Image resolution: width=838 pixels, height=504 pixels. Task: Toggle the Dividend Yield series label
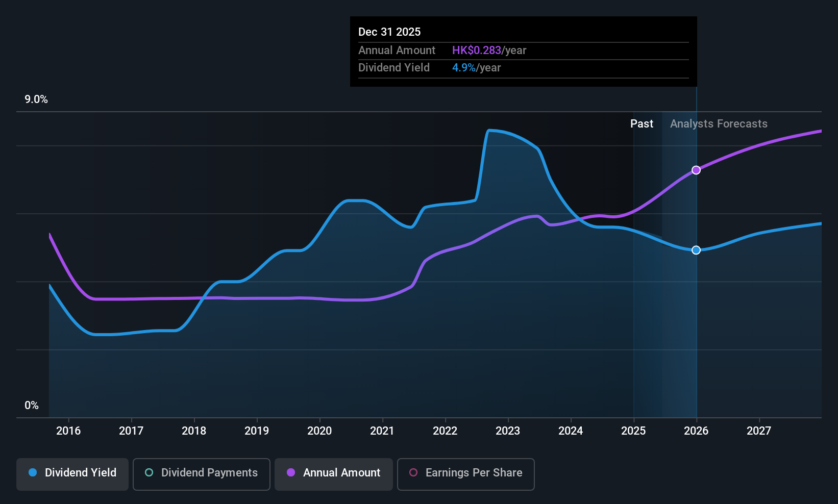(x=81, y=472)
